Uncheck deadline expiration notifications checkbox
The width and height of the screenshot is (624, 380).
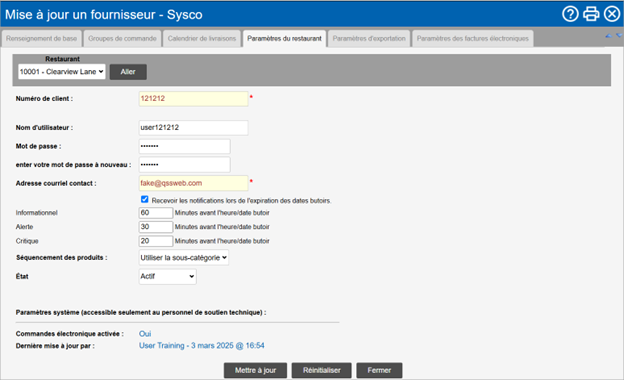tap(144, 199)
